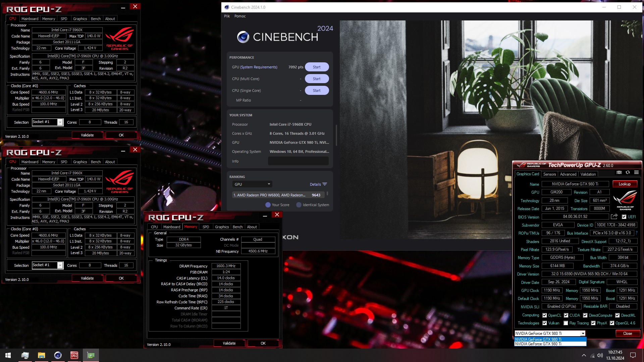Select the highlighted GTX 980 Ti dropdown entry

point(550,340)
